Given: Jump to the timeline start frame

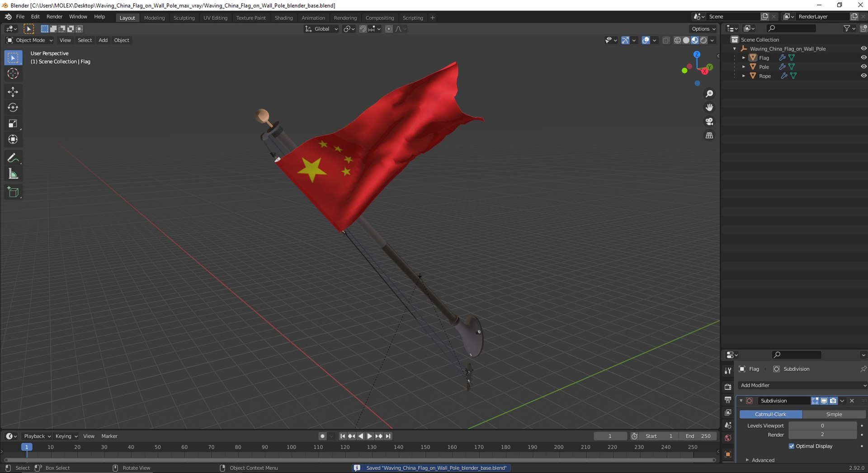Looking at the screenshot, I should (x=343, y=436).
